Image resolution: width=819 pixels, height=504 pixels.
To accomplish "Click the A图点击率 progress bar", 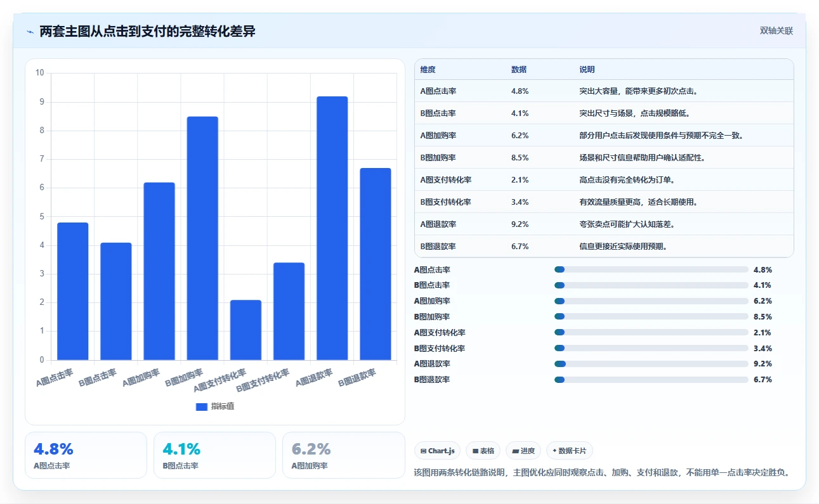I will 652,269.
